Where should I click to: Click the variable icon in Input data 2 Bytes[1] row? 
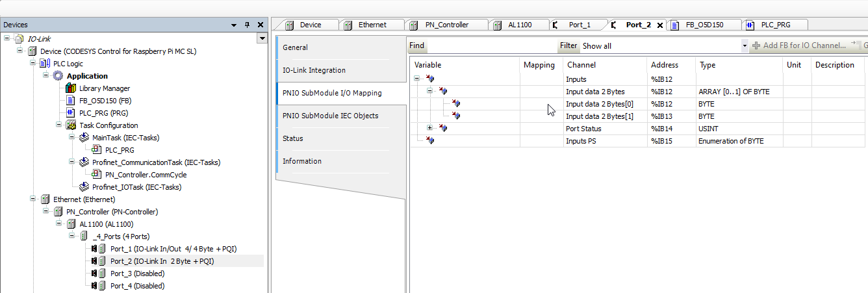coord(456,116)
